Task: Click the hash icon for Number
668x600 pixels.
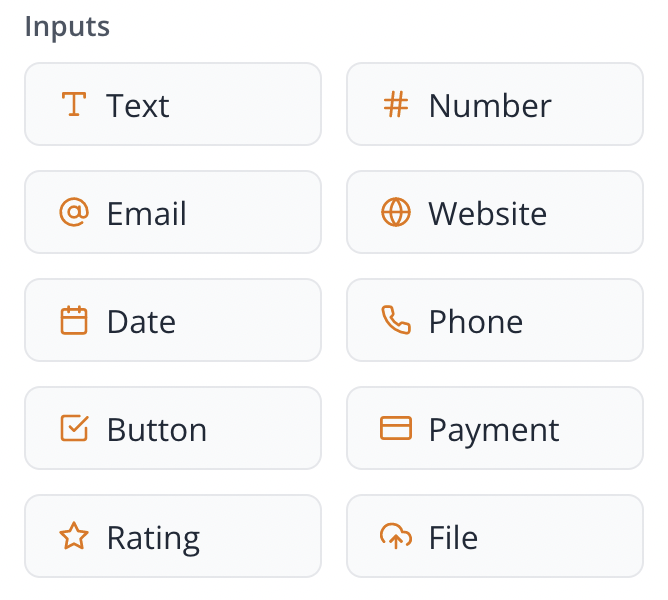Action: point(396,105)
